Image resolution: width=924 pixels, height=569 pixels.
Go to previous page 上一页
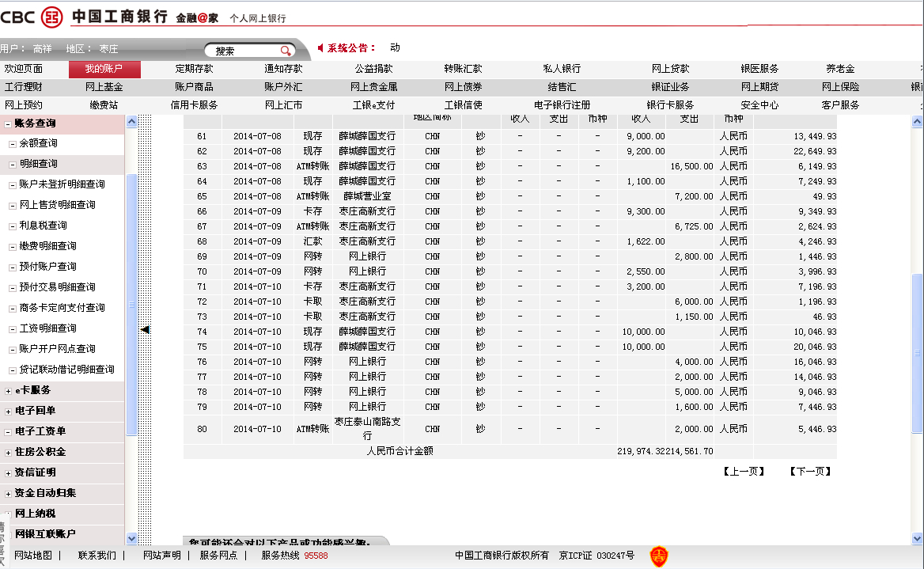[744, 472]
